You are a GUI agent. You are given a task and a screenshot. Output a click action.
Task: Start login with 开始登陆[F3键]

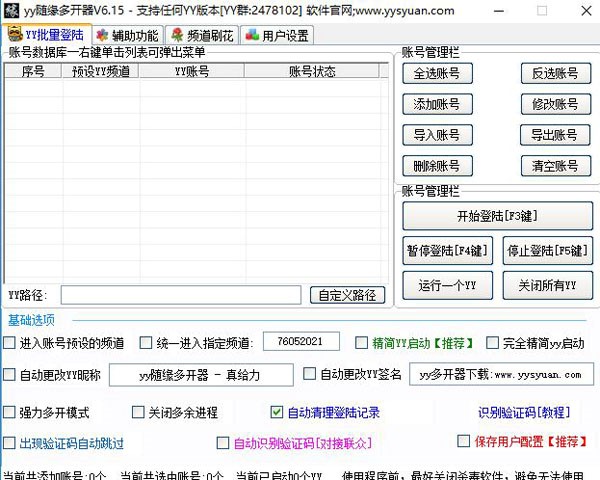pos(497,216)
